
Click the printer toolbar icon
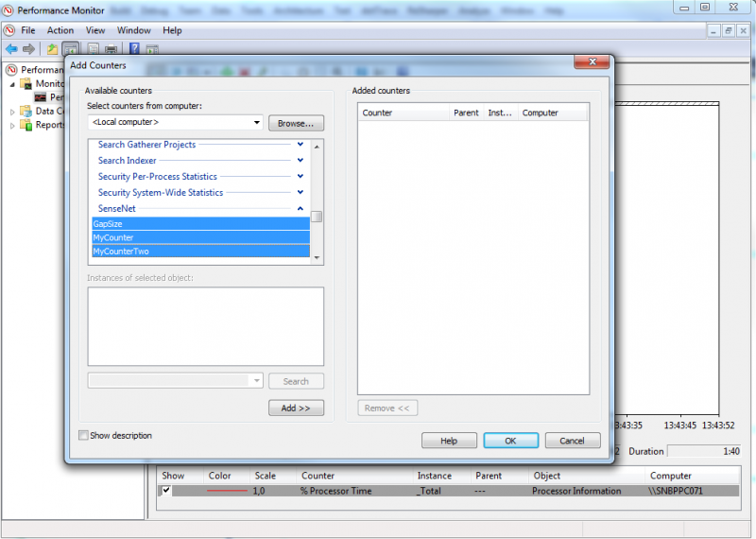pos(111,49)
